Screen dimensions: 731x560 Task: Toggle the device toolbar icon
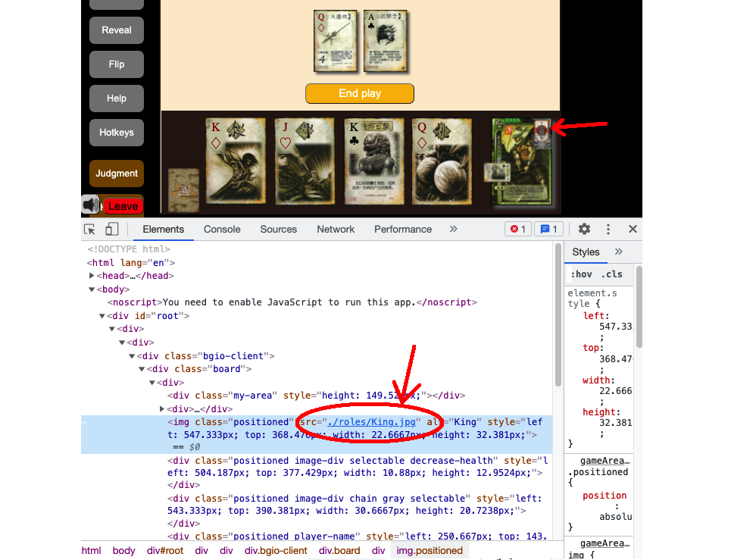point(112,229)
